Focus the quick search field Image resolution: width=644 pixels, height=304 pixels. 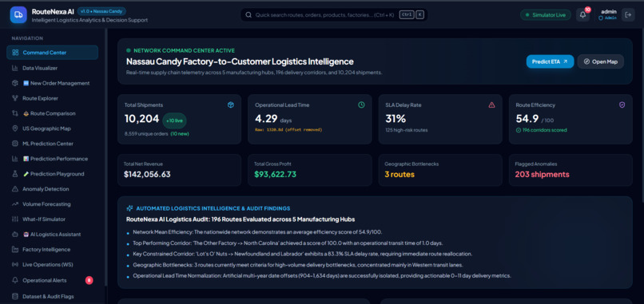pos(334,15)
